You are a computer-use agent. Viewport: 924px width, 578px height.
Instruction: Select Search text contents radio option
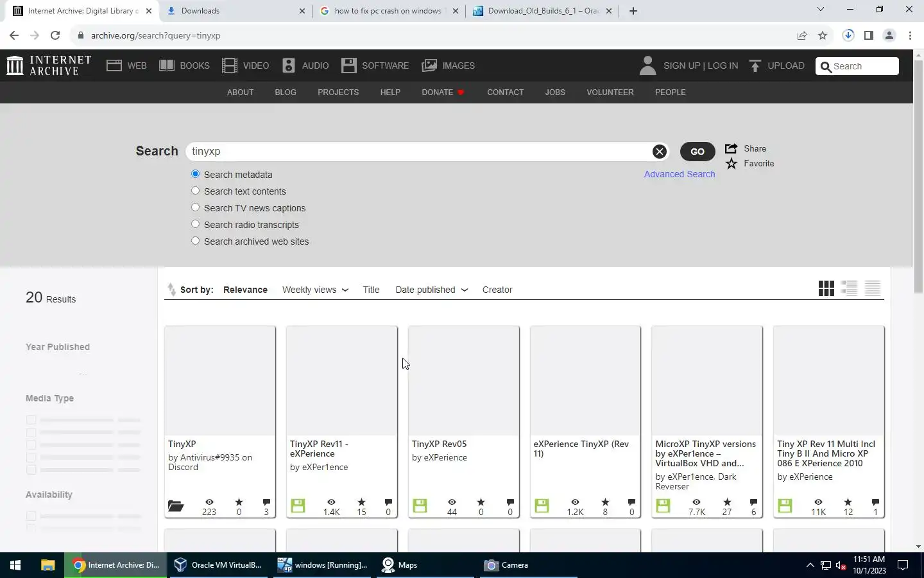coord(196,191)
